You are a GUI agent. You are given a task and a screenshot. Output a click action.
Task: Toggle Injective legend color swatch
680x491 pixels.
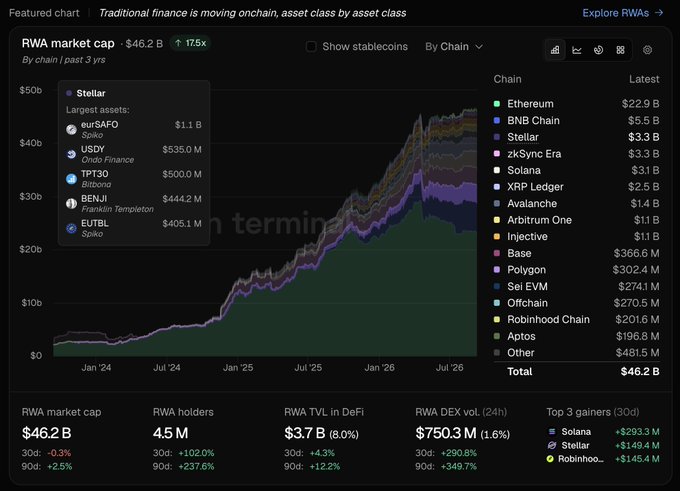pyautogui.click(x=497, y=236)
